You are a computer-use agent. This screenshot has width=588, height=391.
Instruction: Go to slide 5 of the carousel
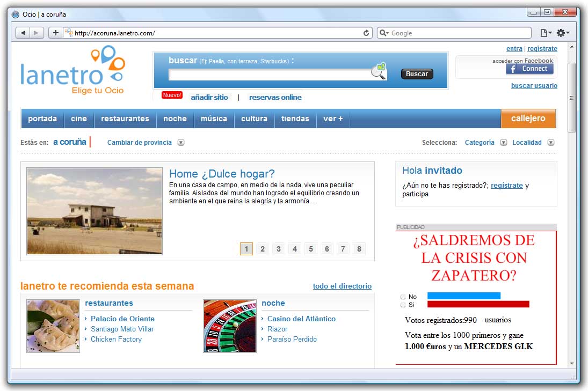[x=311, y=249]
